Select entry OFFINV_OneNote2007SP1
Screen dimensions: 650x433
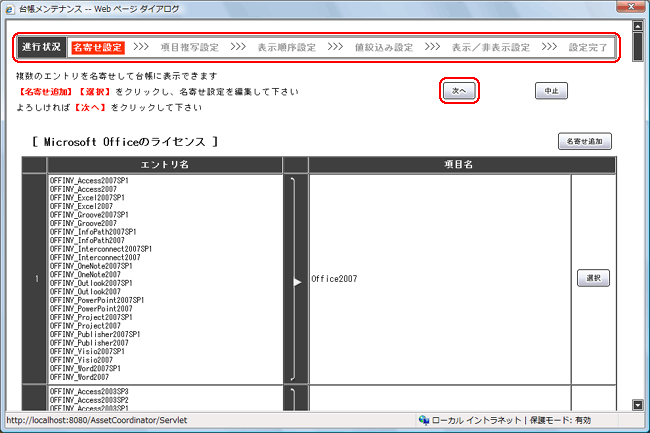tap(91, 266)
